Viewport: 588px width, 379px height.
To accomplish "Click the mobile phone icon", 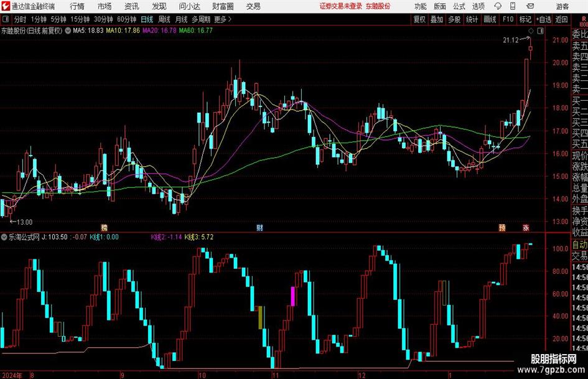I will point(513,6).
